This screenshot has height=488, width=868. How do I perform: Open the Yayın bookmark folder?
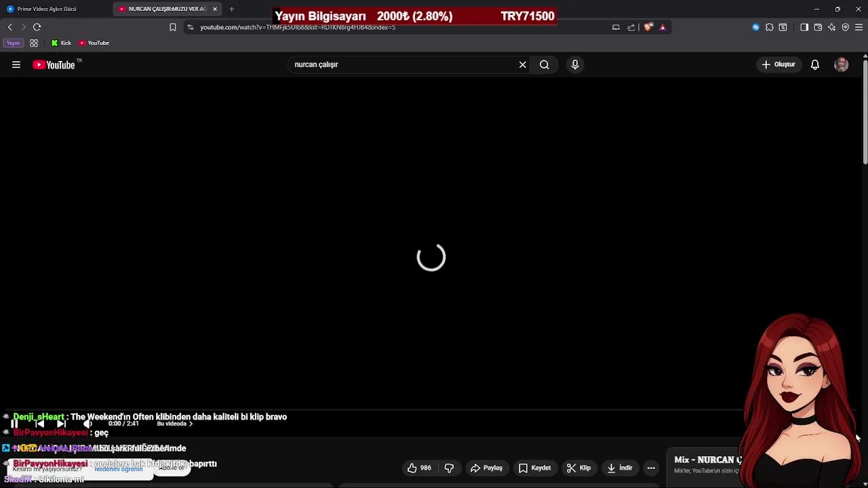(13, 43)
